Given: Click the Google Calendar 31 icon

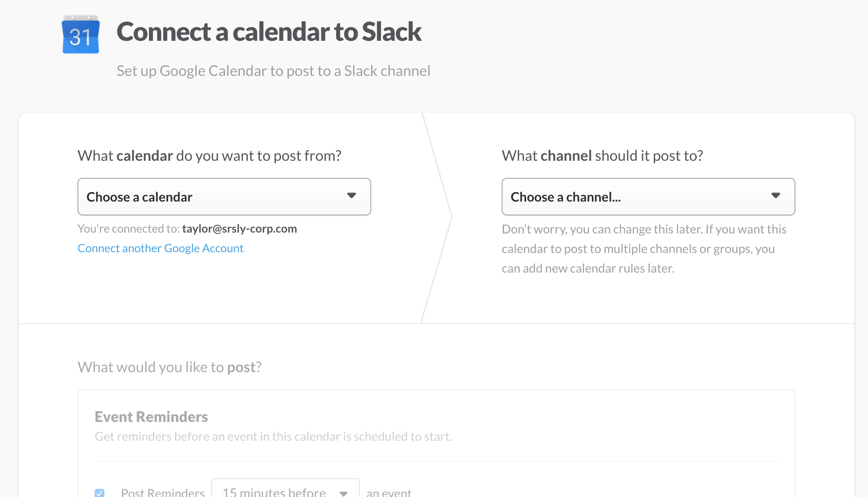Looking at the screenshot, I should 81,34.
